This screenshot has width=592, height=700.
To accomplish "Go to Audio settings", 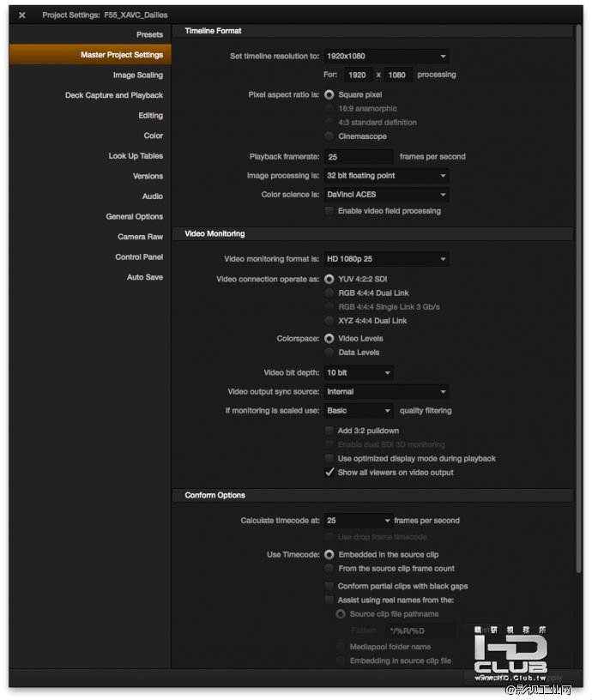I will [152, 196].
